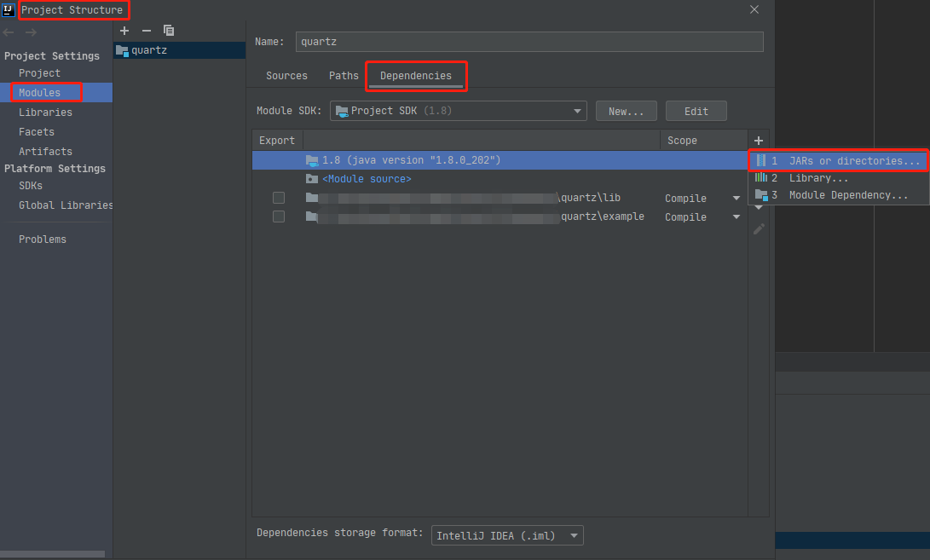Remove the selected module with the minus icon
The width and height of the screenshot is (930, 560).
click(x=147, y=30)
